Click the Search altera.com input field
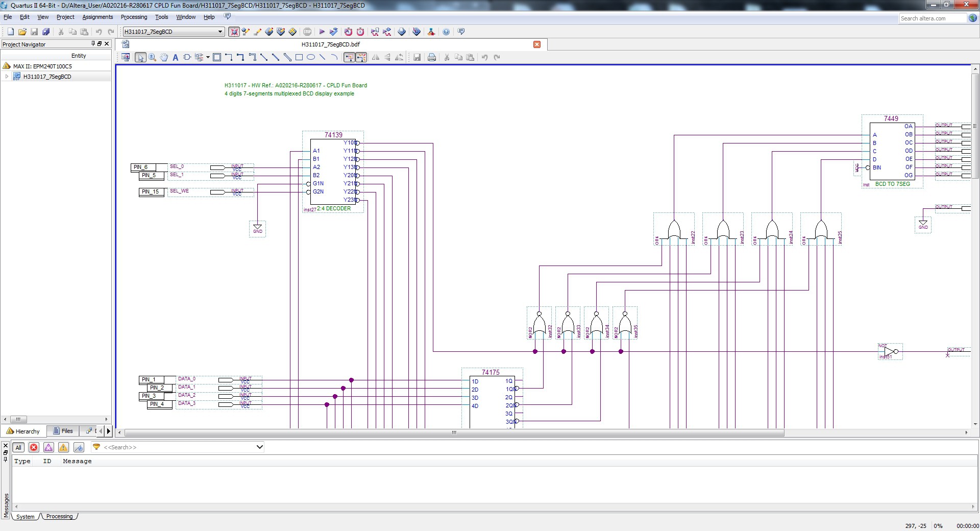This screenshot has height=531, width=980. pos(934,18)
